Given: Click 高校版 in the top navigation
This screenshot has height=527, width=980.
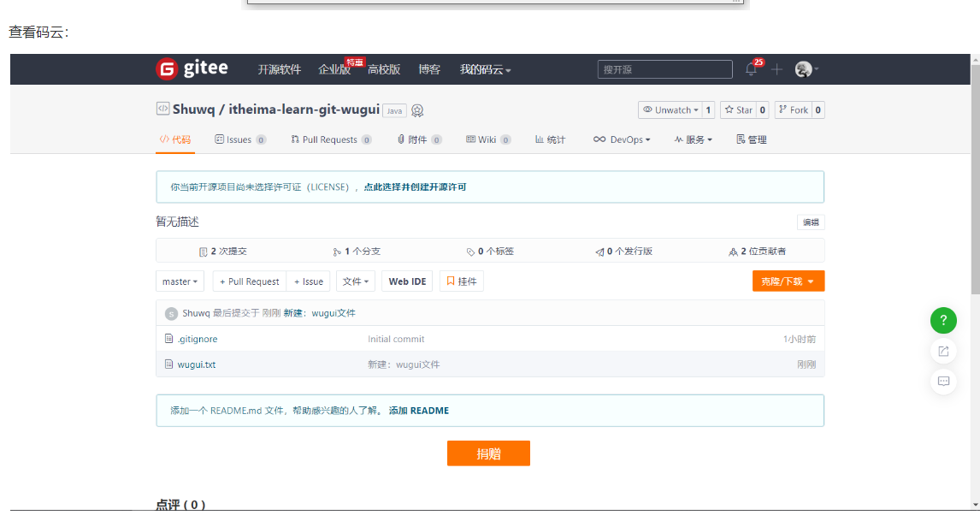Looking at the screenshot, I should click(x=384, y=69).
